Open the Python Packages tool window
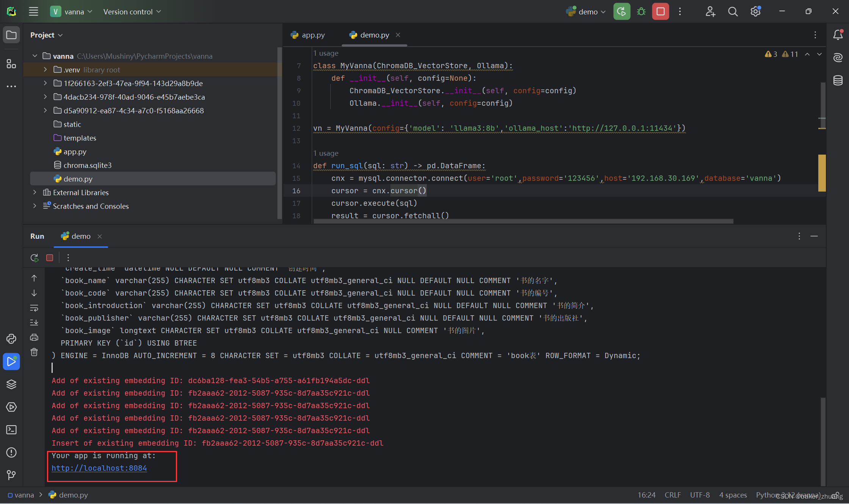This screenshot has width=849, height=504. (x=11, y=384)
